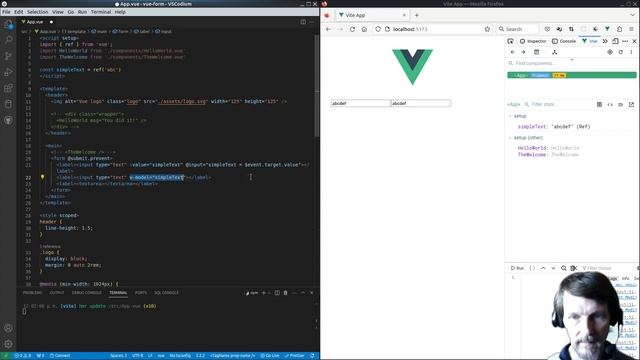Expand more devtools tabs chevron
This screenshot has height=360, width=640.
coord(605,41)
